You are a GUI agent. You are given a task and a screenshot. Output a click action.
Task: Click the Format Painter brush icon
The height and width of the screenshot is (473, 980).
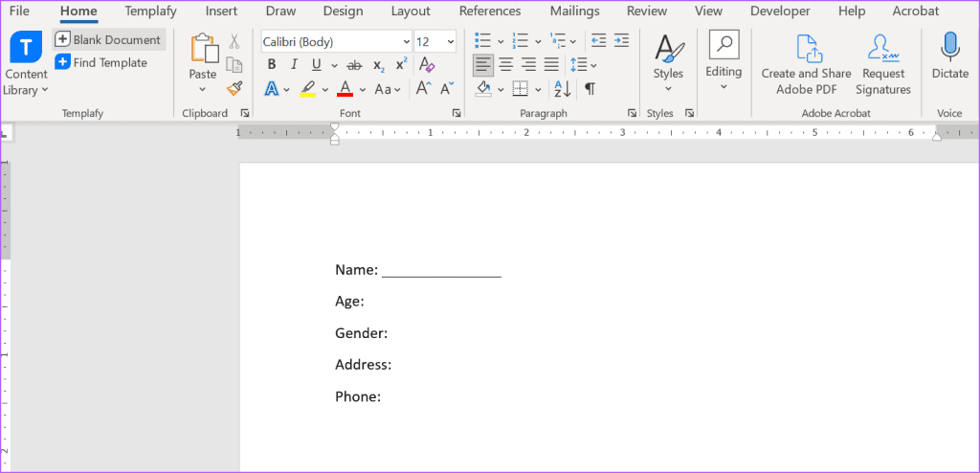tap(234, 89)
